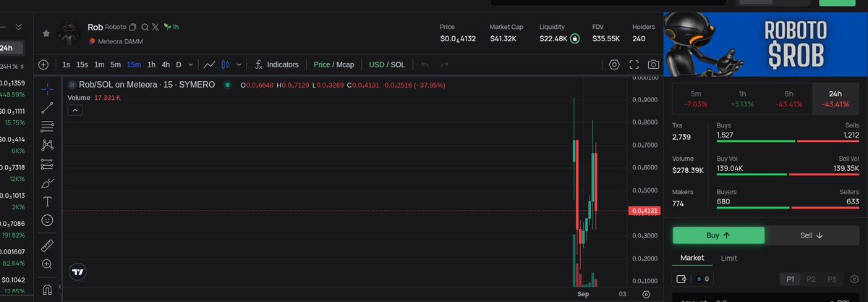Favorite the Rob token with the star
The image size is (868, 302).
tap(46, 33)
